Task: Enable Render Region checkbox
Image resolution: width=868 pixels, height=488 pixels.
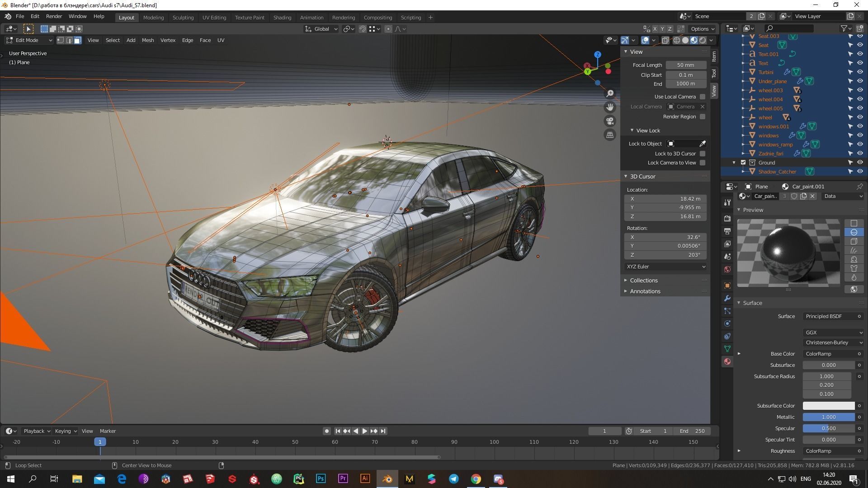Action: pos(703,117)
